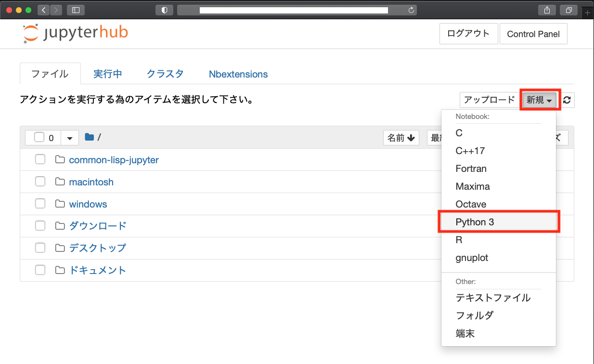Open the selection filter dropdown arrow
This screenshot has width=594, height=364.
pos(70,137)
